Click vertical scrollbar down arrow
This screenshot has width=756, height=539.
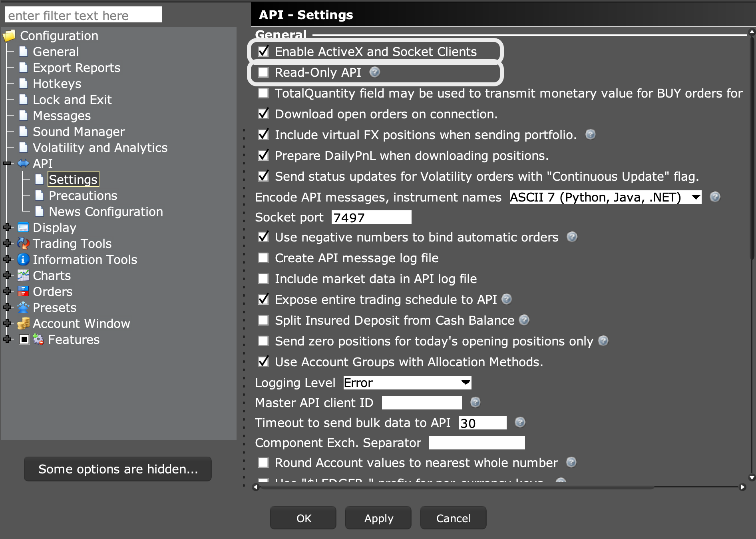point(752,477)
